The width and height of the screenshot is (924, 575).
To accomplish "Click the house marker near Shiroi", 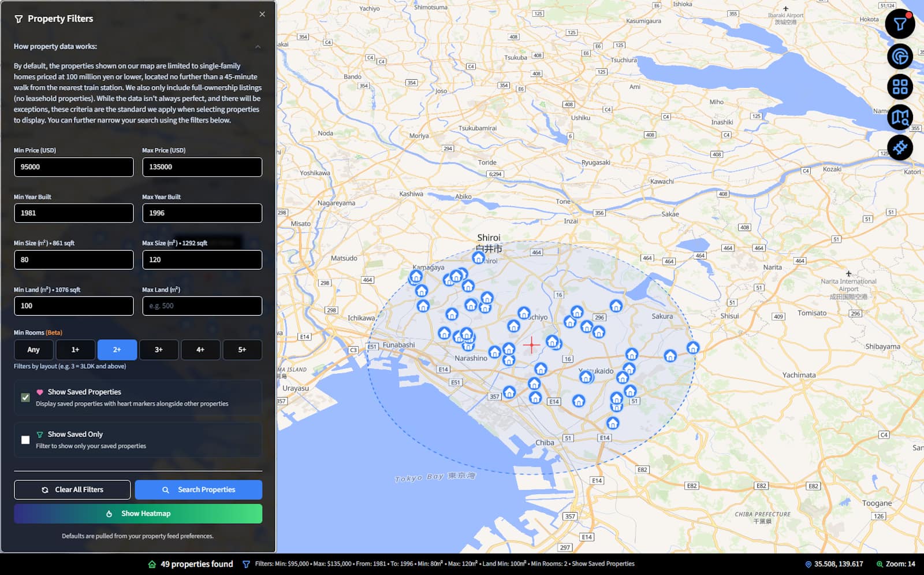I will (479, 258).
